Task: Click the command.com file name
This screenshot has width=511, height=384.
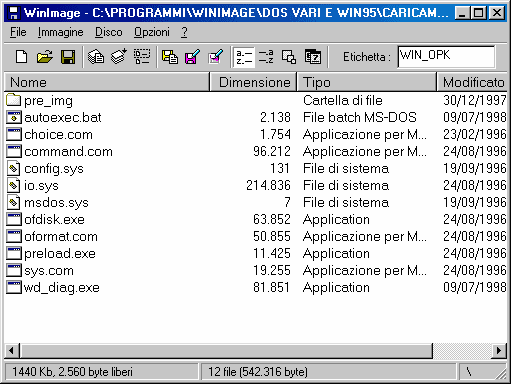Action: (68, 152)
